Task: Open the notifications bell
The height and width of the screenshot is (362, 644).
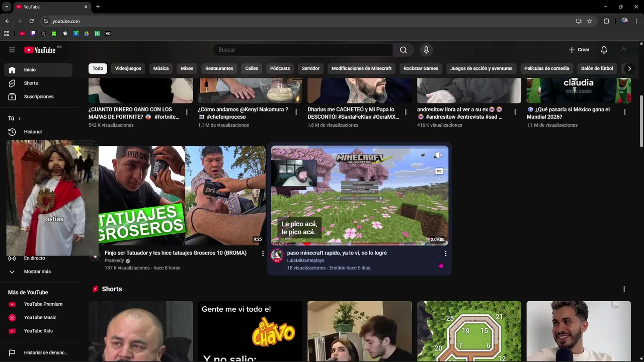Action: (604, 50)
